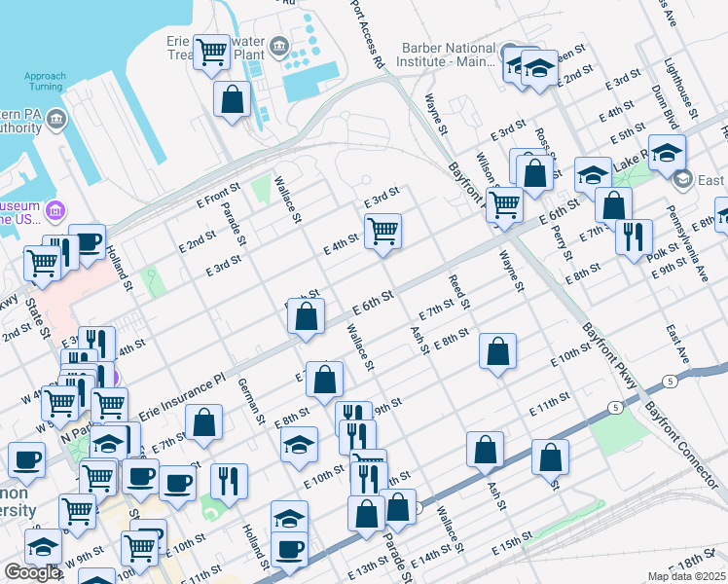728x584 pixels.
Task: Open the Erie Wastewater Treatment Plant museum-style pin
Action: click(279, 47)
